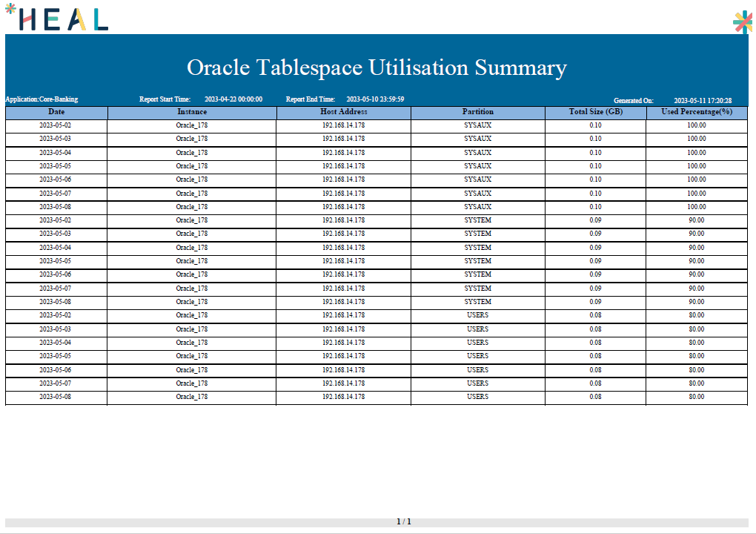Click the 1 / 1 page indicator
The width and height of the screenshot is (756, 534).
pos(404,522)
